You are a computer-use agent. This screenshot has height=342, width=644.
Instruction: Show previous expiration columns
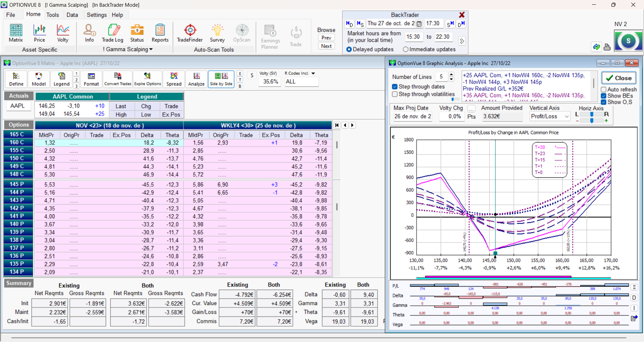[345, 125]
